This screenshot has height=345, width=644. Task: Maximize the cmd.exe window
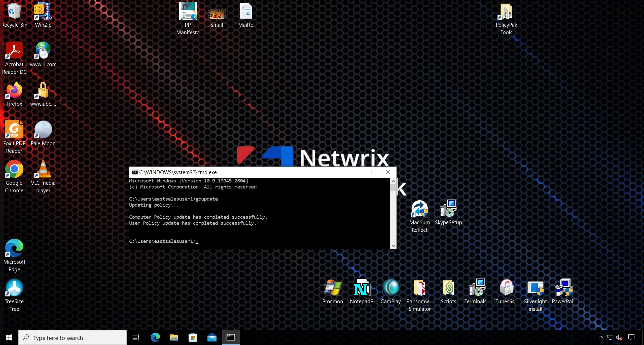370,172
